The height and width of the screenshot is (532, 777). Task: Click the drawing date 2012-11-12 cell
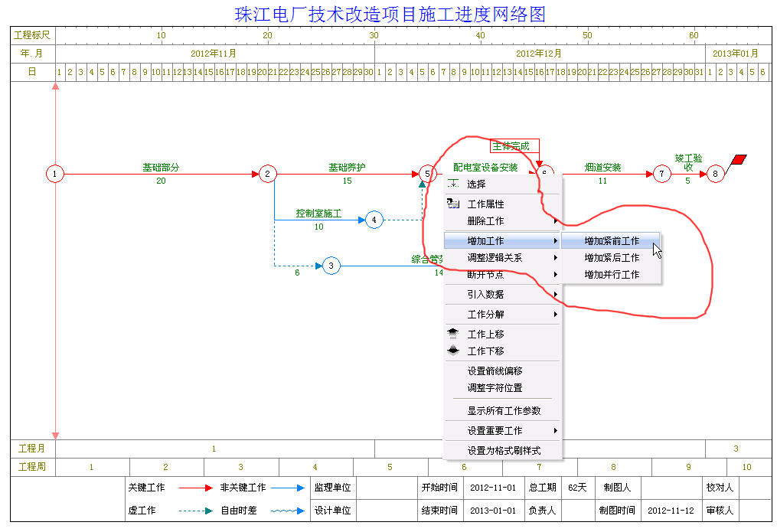tap(671, 511)
